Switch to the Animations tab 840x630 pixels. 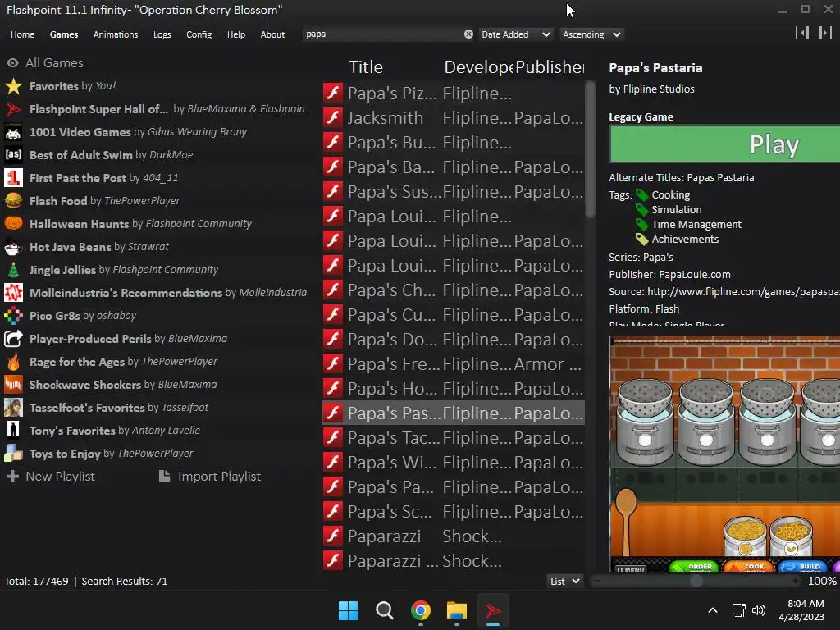[x=115, y=34]
